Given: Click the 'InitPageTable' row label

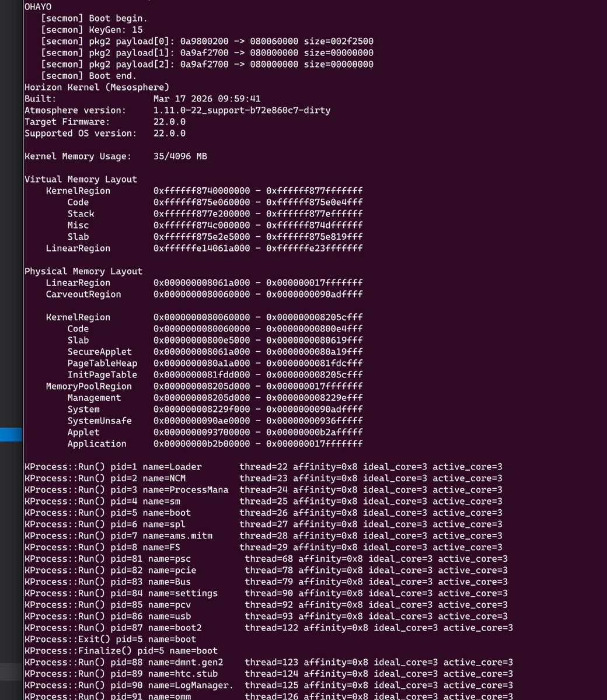Looking at the screenshot, I should coord(102,375).
